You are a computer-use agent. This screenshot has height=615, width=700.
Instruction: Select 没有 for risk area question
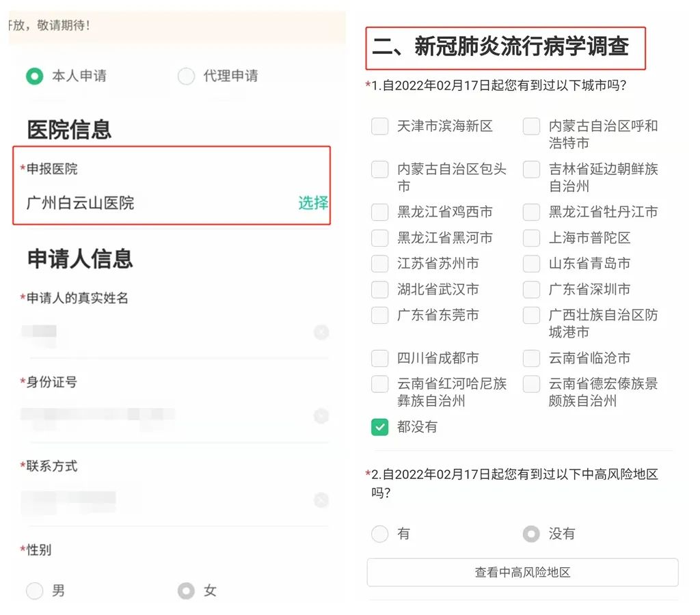pos(531,533)
